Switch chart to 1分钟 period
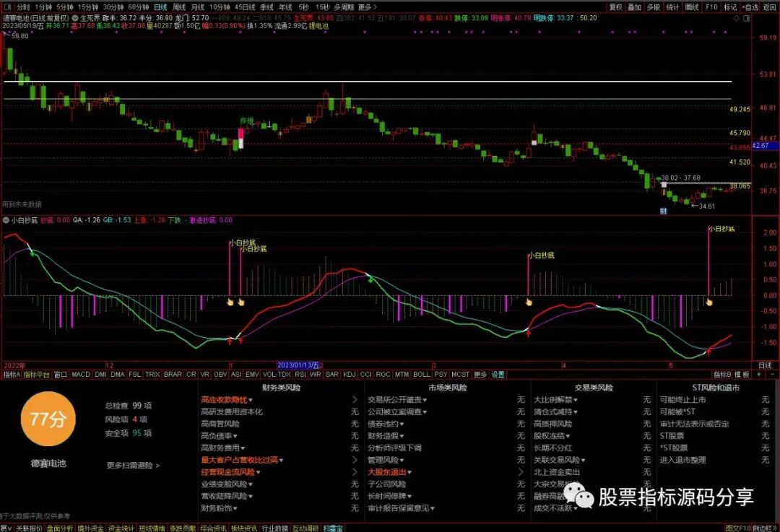 click(43, 7)
